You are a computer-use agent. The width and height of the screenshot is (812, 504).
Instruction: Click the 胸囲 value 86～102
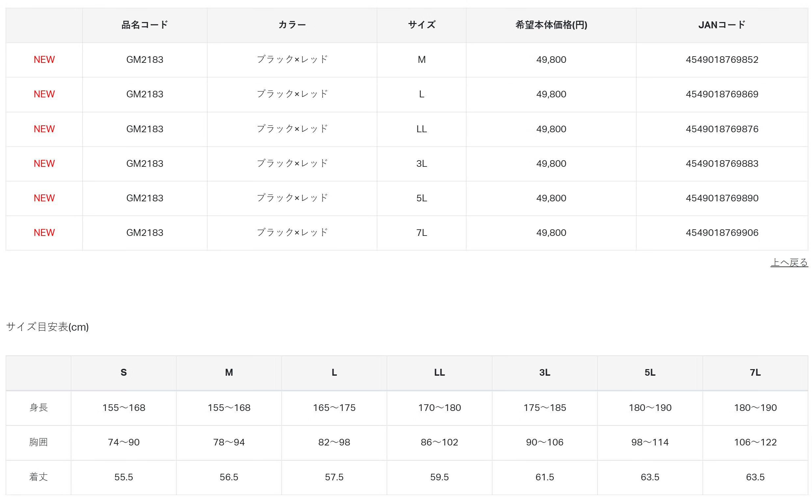point(439,442)
